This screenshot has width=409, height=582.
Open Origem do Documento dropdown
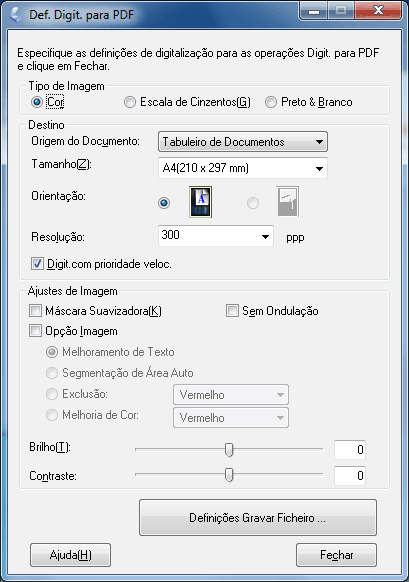point(243,142)
